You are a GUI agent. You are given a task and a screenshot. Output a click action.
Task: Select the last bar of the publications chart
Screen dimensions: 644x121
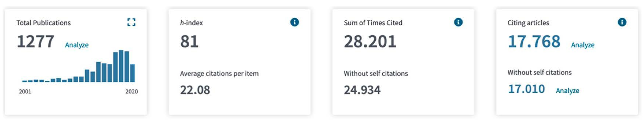tap(133, 73)
